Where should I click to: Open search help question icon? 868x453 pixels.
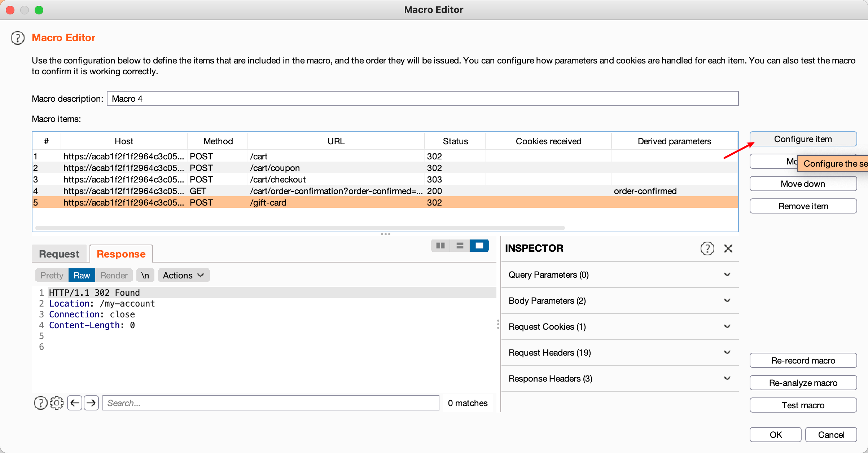coord(40,403)
